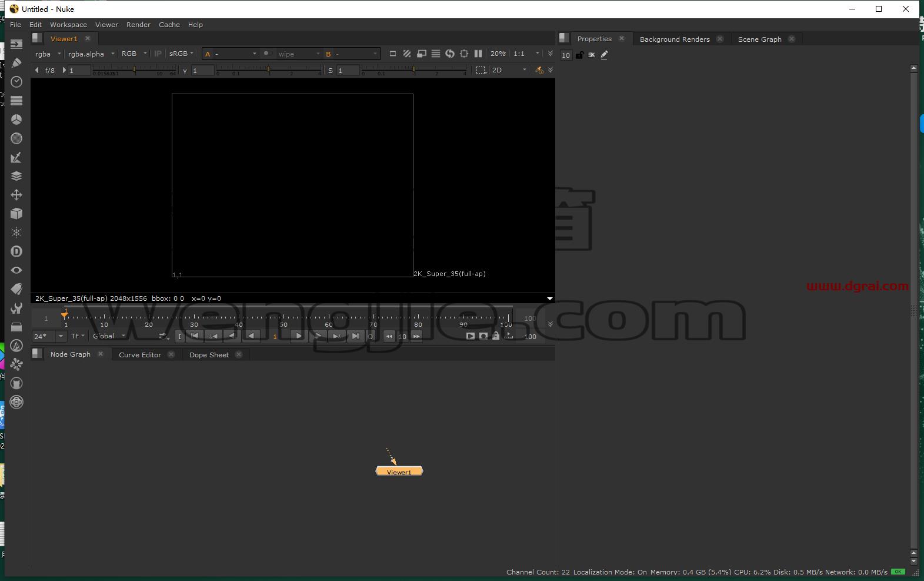Lock the Properties panel bin icon
Viewport: 924px width, 581px height.
point(579,55)
